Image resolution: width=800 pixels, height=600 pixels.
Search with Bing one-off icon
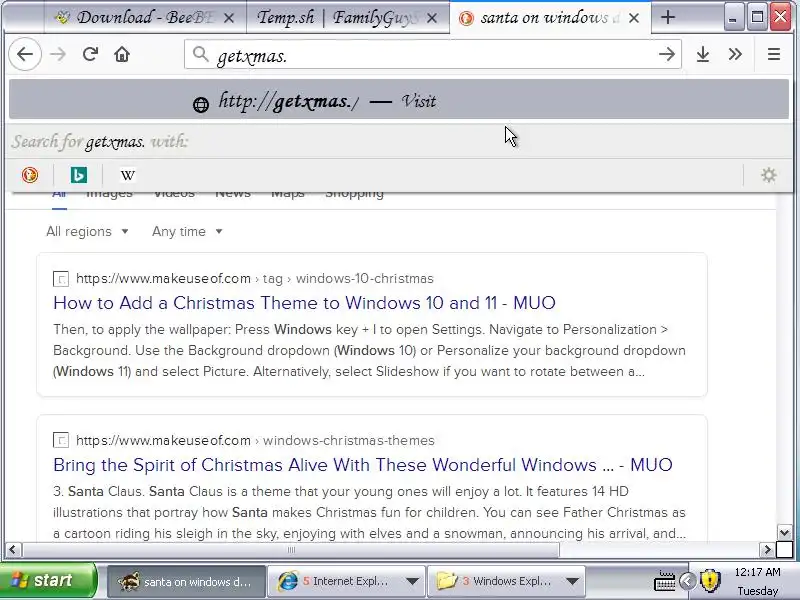tap(79, 175)
